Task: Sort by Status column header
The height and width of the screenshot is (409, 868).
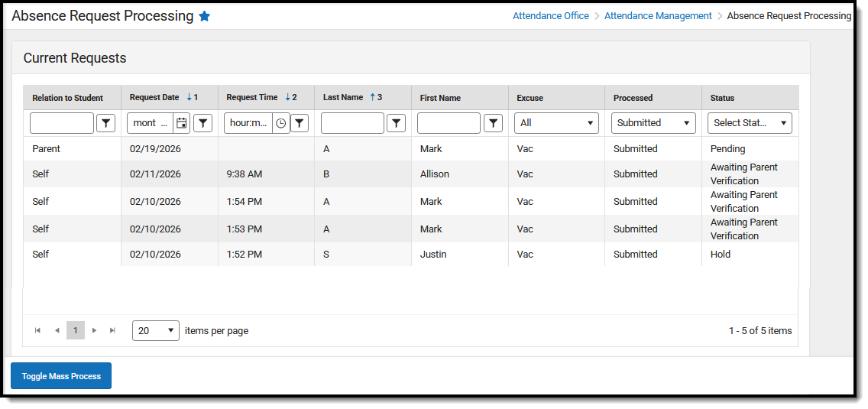Action: (722, 98)
